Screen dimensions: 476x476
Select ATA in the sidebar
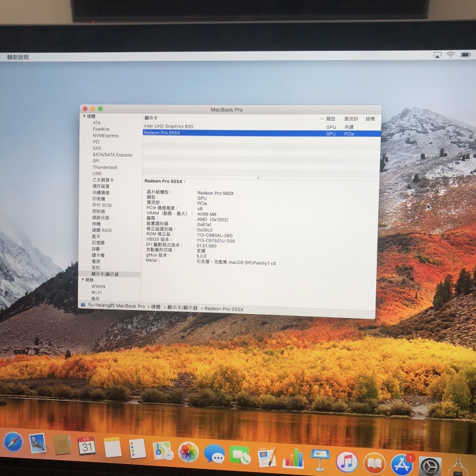[x=97, y=123]
